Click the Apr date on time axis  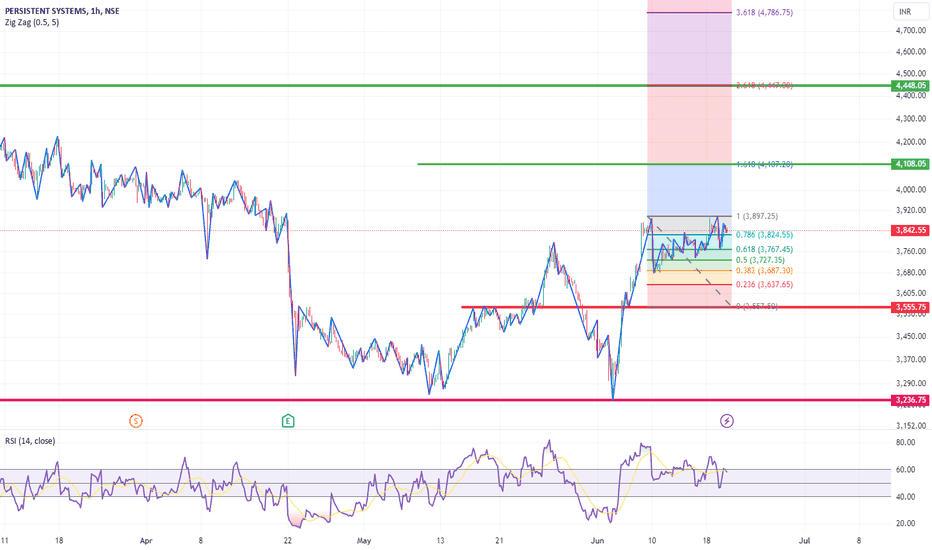point(146,540)
